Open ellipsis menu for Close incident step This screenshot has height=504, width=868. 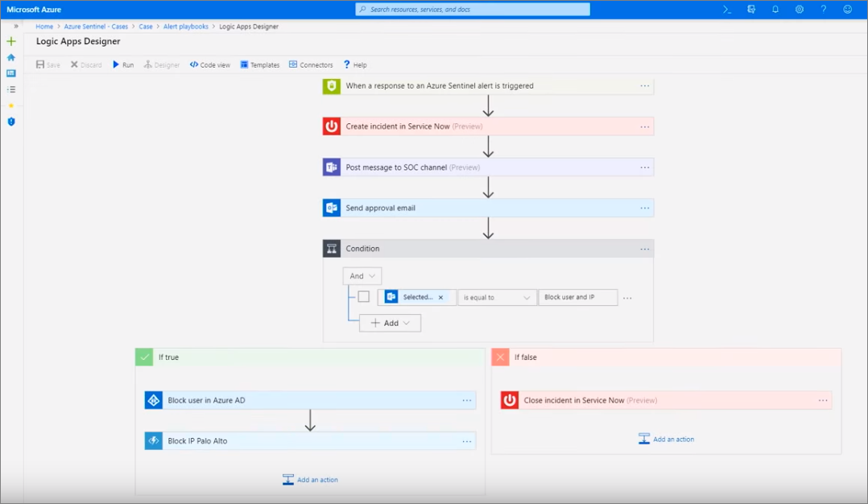(823, 401)
